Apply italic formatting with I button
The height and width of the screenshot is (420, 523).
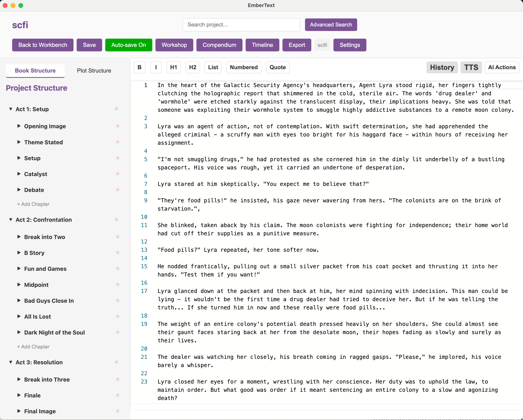[156, 67]
